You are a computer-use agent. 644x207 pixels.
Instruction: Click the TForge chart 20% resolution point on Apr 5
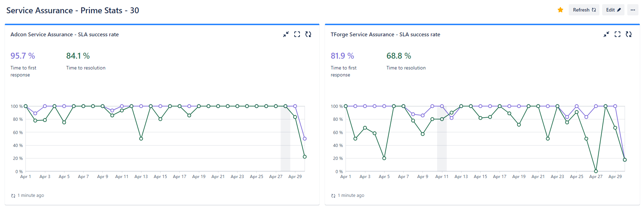point(384,158)
